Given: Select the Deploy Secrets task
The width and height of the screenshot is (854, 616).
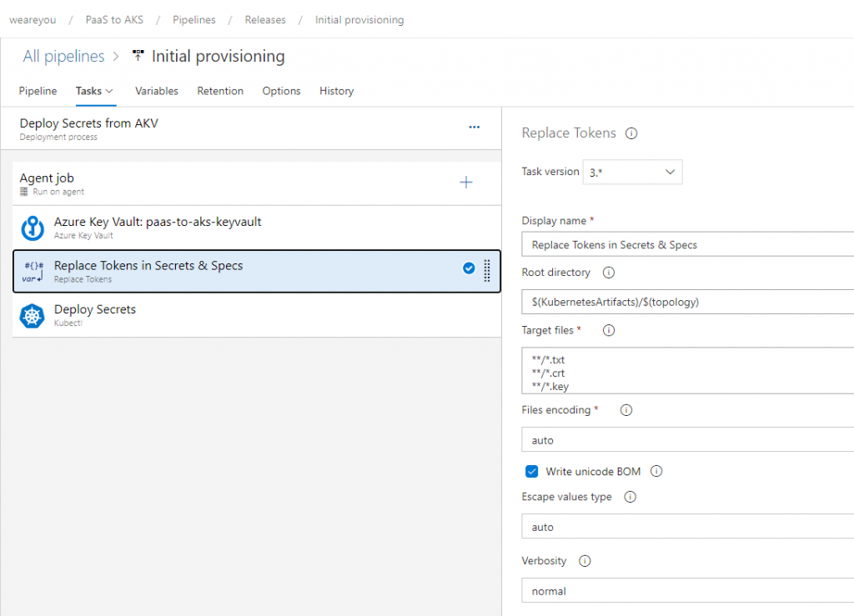Looking at the screenshot, I should pos(257,316).
